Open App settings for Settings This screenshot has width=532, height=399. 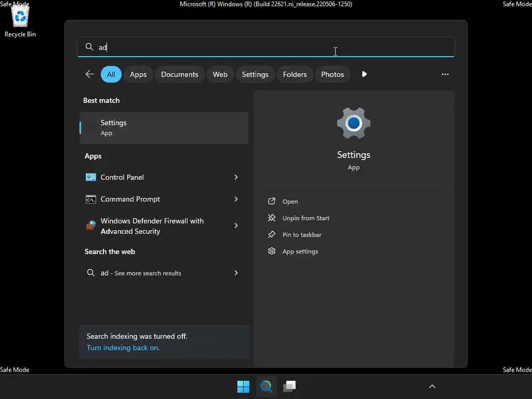point(300,251)
